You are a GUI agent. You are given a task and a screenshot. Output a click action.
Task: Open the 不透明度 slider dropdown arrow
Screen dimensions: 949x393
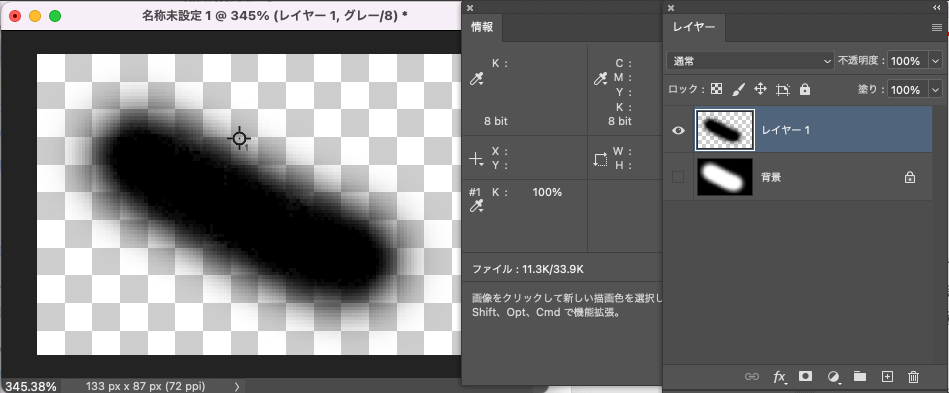(935, 61)
